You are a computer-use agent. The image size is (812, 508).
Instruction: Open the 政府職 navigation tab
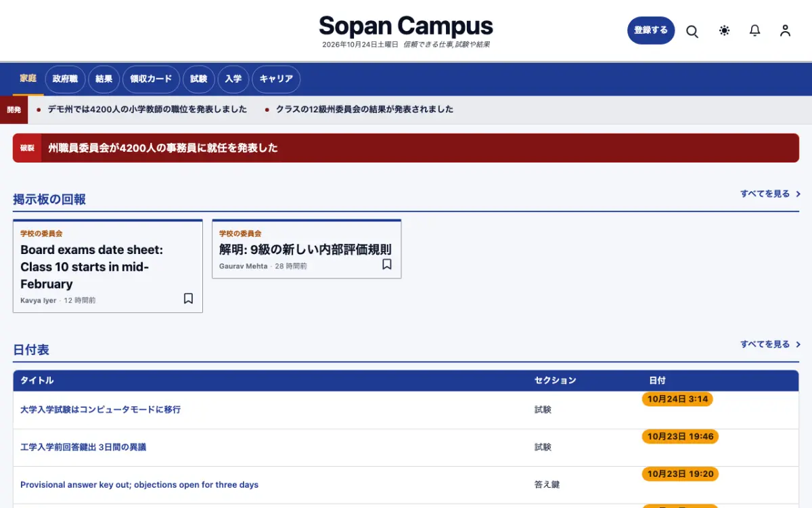click(x=65, y=79)
